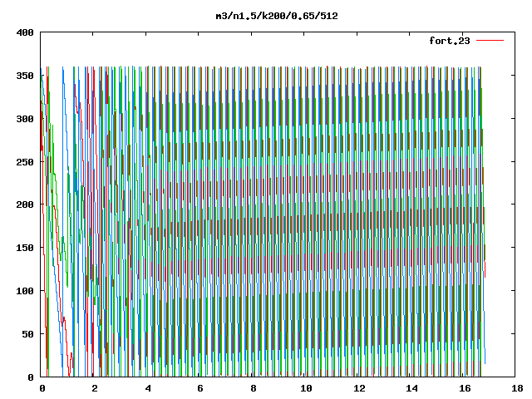Click the plot title m3/n1.5/k200/0.65/512
The image size is (532, 399).
pyautogui.click(x=277, y=16)
